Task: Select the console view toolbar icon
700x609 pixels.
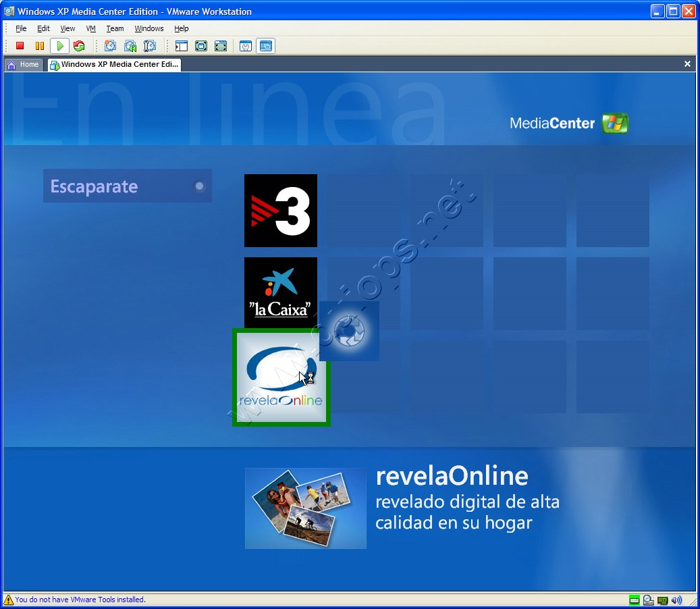Action: [266, 45]
